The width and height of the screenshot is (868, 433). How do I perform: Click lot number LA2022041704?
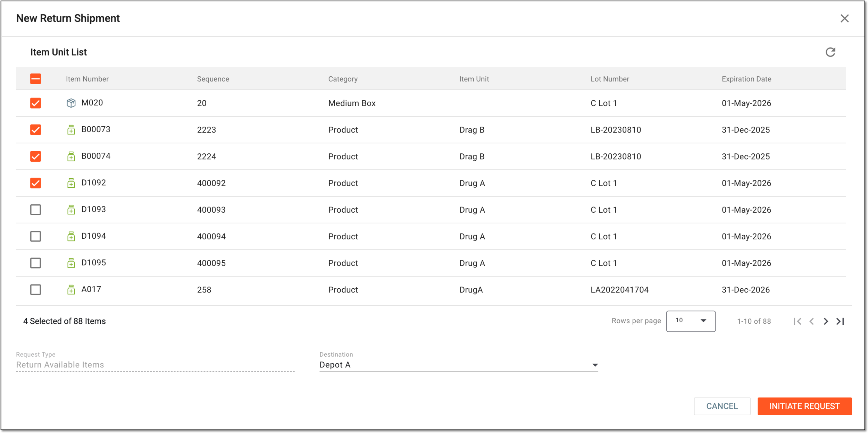click(619, 290)
